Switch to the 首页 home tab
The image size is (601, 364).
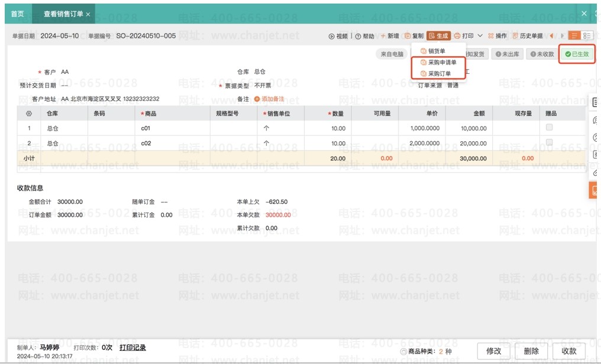click(18, 14)
